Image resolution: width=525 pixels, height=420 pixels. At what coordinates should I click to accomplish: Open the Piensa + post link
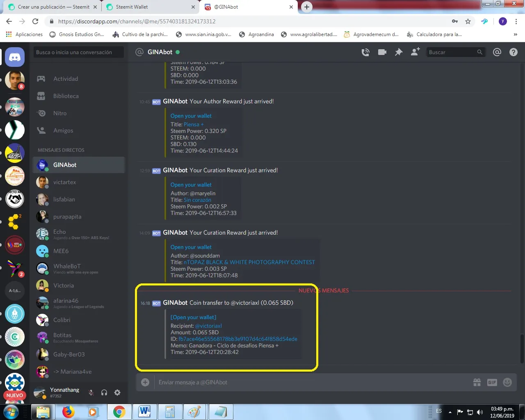(x=194, y=124)
